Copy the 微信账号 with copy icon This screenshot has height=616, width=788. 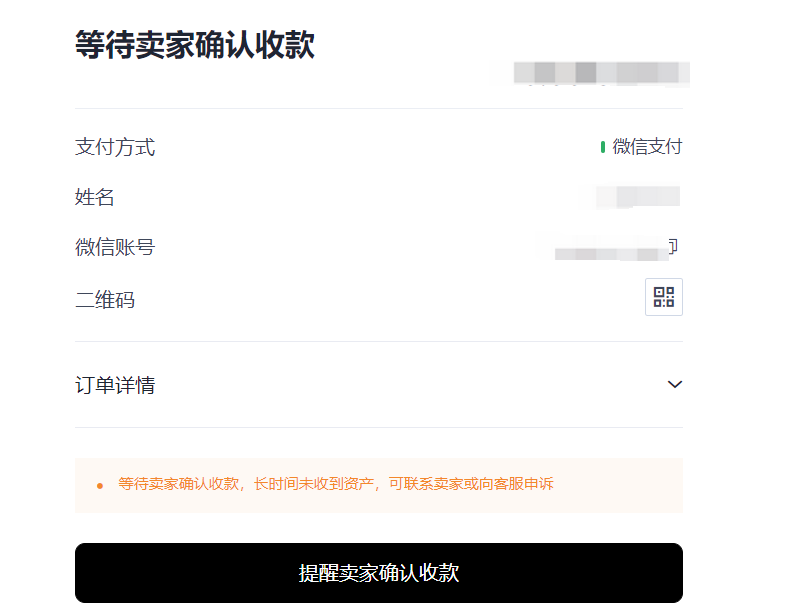674,246
